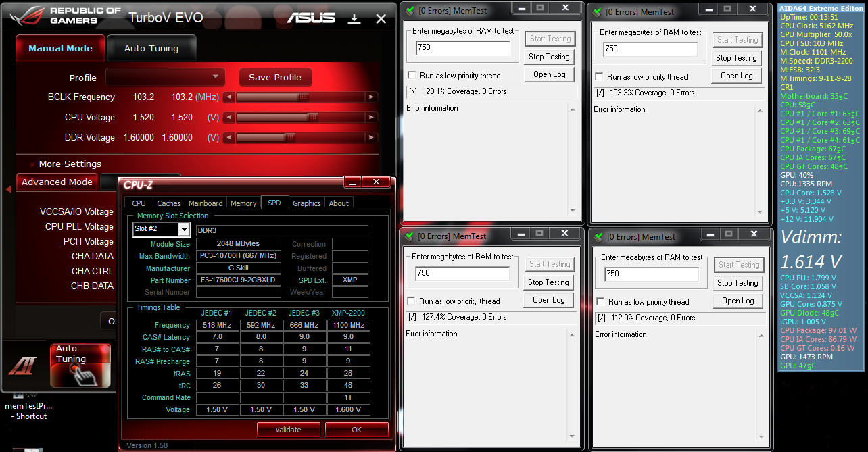Screen dimensions: 868x452
Task: Select the Advanced Mode tab
Action: point(57,182)
